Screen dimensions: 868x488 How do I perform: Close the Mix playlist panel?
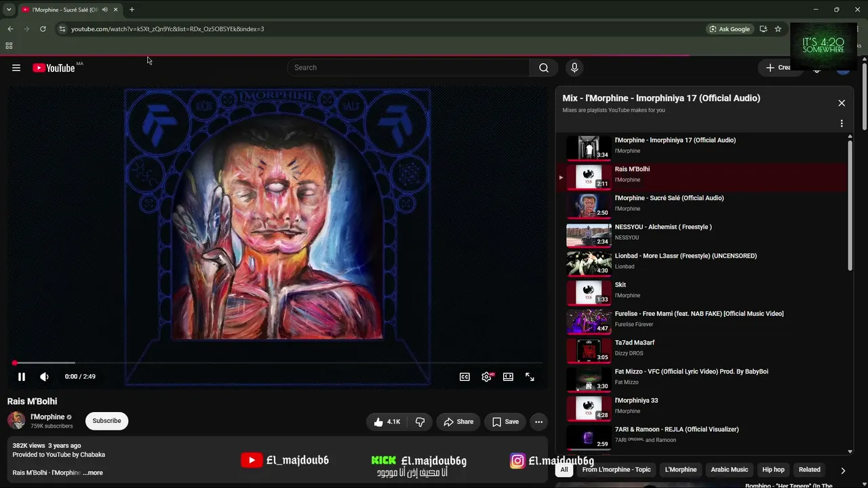[x=842, y=103]
